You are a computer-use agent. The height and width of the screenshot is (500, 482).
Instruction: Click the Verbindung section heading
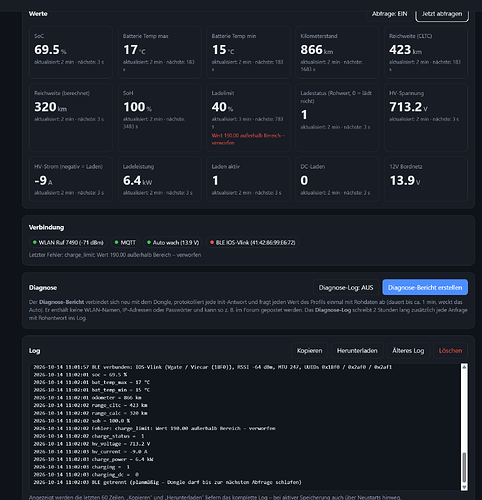46,227
